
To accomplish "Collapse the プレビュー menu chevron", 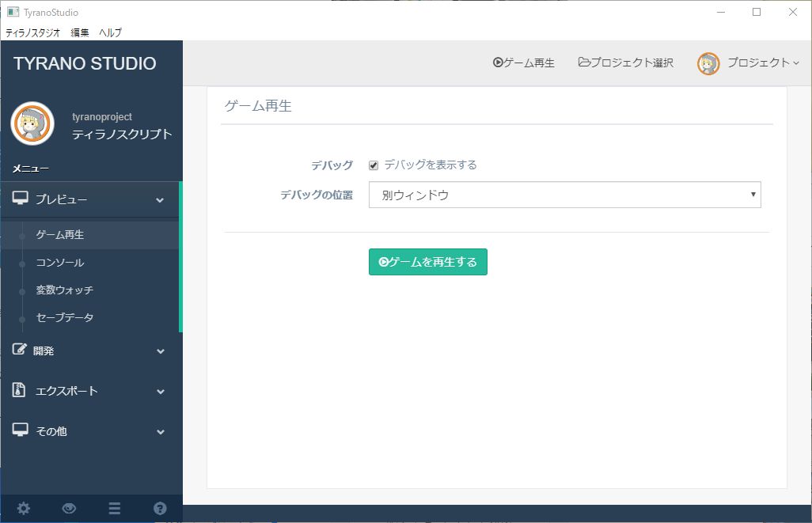I will click(x=160, y=200).
